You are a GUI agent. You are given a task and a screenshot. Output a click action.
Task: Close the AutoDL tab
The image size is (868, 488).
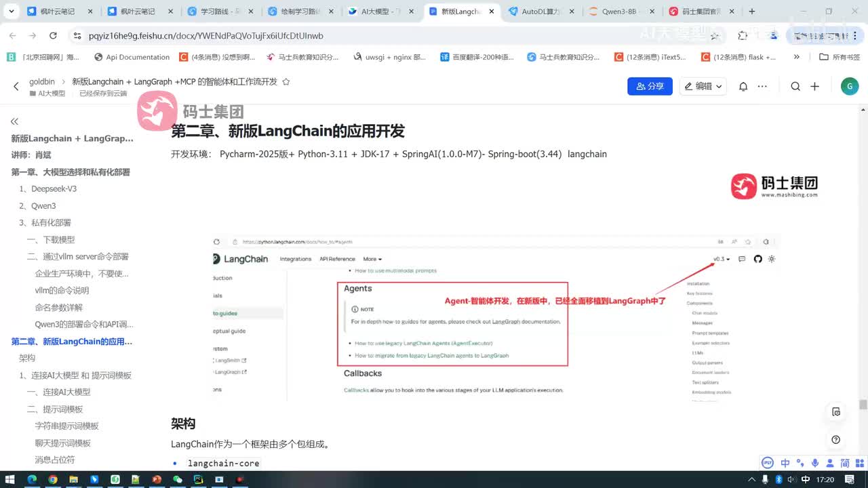[571, 12]
